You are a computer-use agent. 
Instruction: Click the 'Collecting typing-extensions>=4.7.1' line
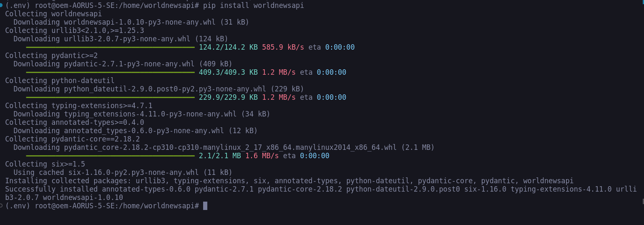tap(78, 106)
